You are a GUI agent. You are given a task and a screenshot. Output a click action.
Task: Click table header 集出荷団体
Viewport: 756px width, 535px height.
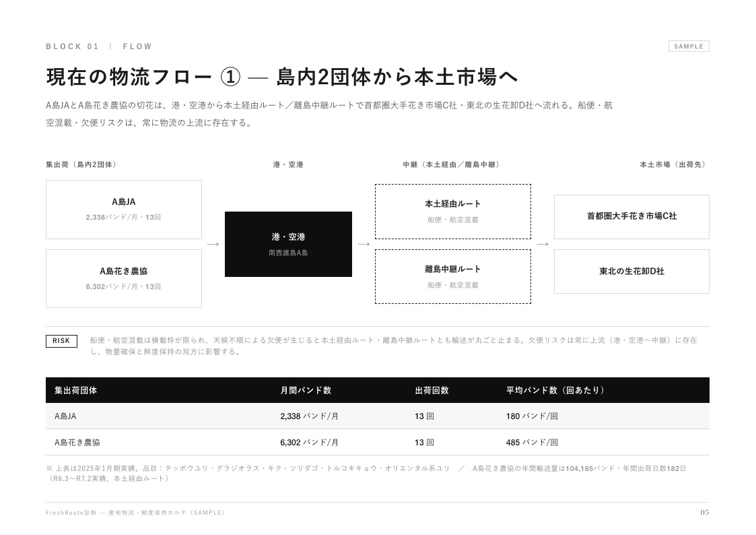coord(75,390)
